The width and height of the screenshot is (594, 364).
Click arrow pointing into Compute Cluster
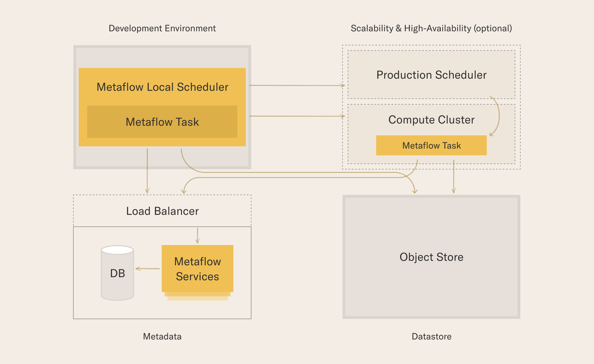coord(297,116)
